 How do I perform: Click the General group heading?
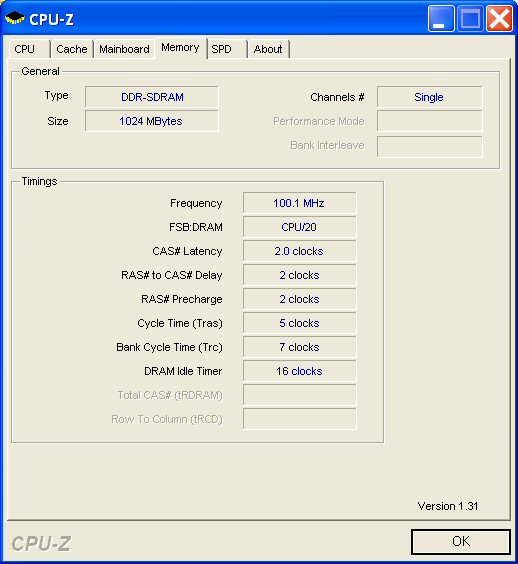40,71
